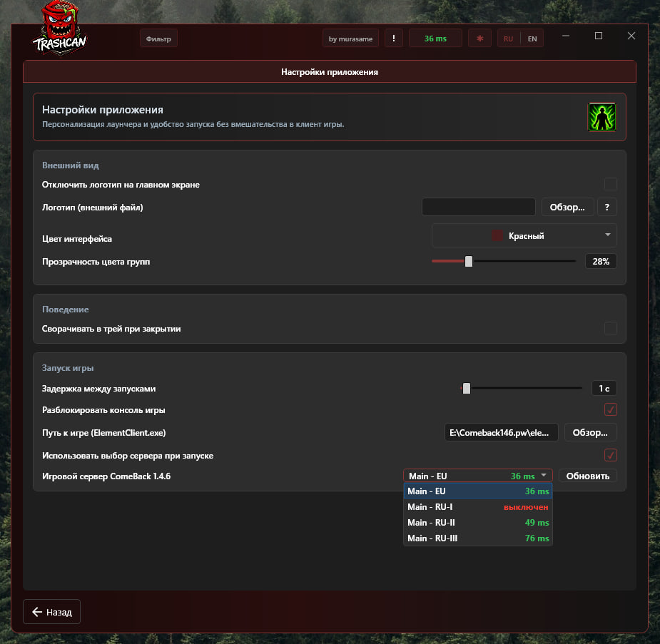Click the exclamation mark info icon
The height and width of the screenshot is (644, 660).
394,39
